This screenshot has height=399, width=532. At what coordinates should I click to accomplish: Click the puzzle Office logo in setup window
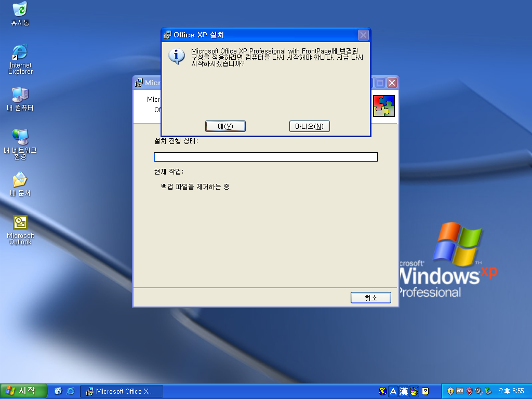coord(384,106)
